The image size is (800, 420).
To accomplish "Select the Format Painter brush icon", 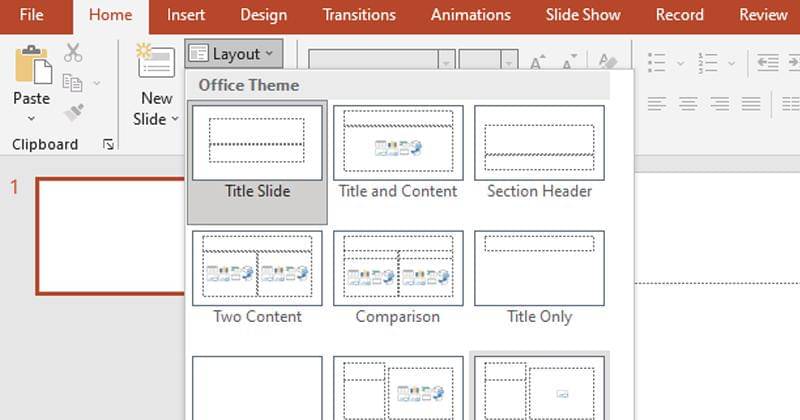I will tap(73, 112).
